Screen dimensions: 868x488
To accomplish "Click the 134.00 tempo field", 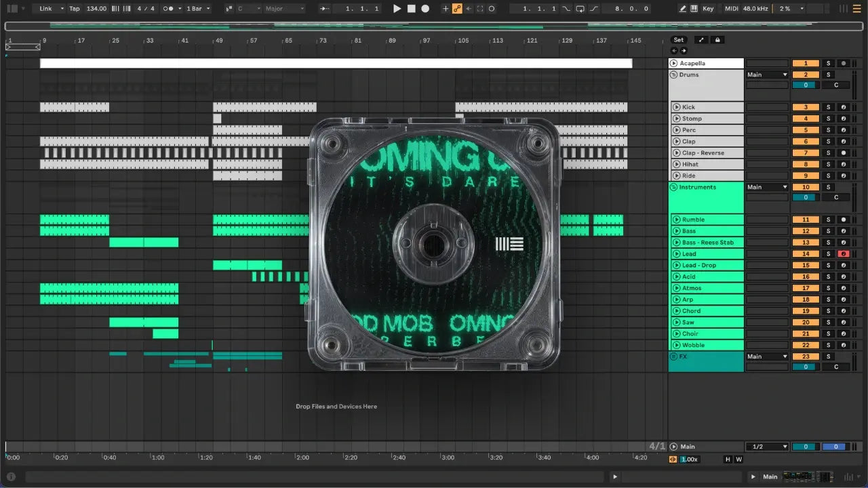I will (96, 9).
